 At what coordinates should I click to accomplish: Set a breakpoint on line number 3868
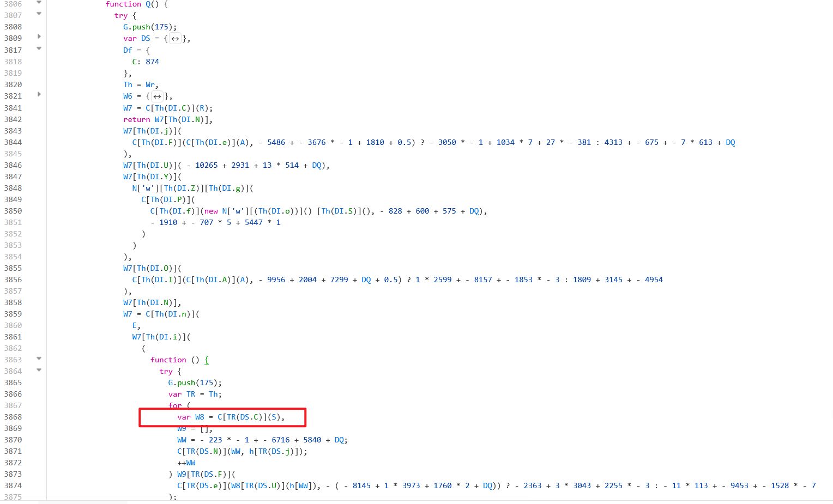[14, 417]
